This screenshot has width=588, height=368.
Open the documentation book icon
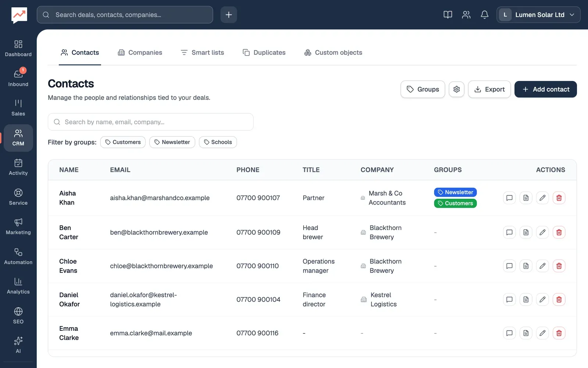pyautogui.click(x=448, y=15)
